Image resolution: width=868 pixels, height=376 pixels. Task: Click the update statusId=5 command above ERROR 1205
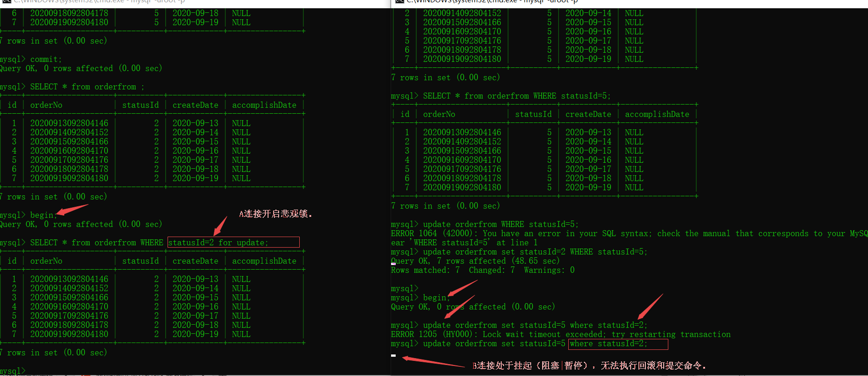coord(535,325)
